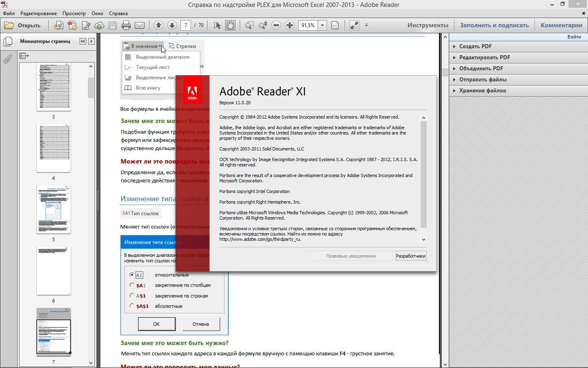Select page 6 thumbnail
Image resolution: width=588 pixels, height=368 pixels.
[x=53, y=271]
